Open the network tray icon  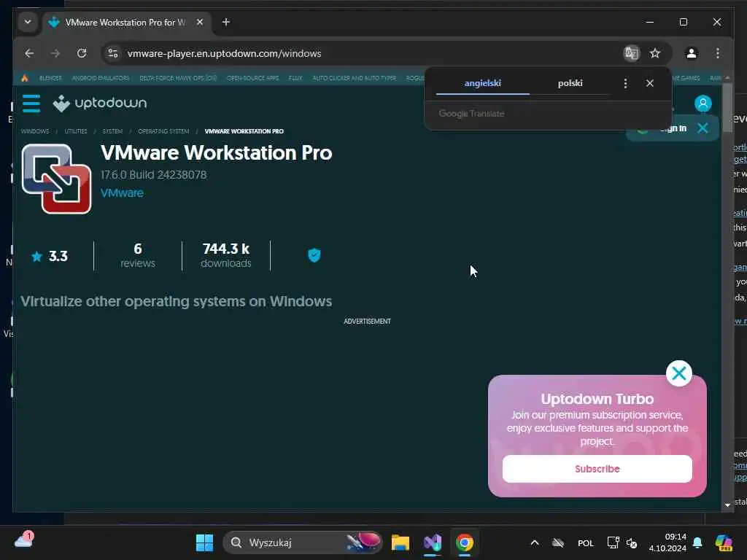pos(613,542)
